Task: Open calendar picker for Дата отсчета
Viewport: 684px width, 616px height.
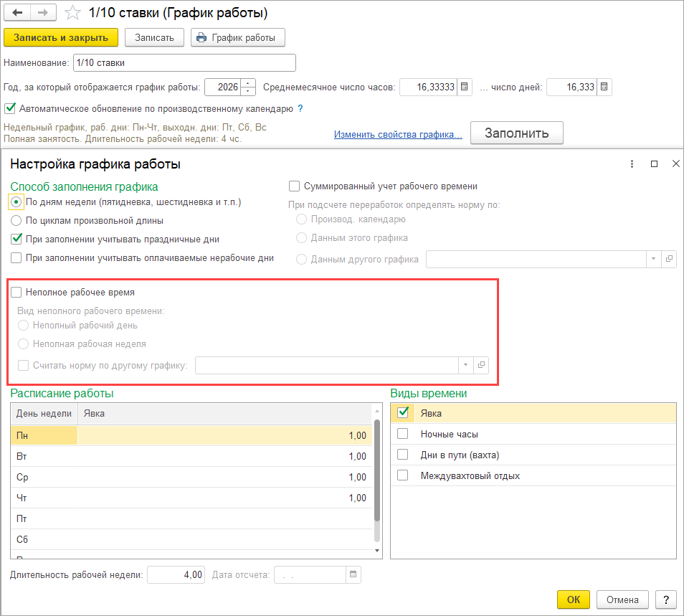Action: click(x=353, y=574)
